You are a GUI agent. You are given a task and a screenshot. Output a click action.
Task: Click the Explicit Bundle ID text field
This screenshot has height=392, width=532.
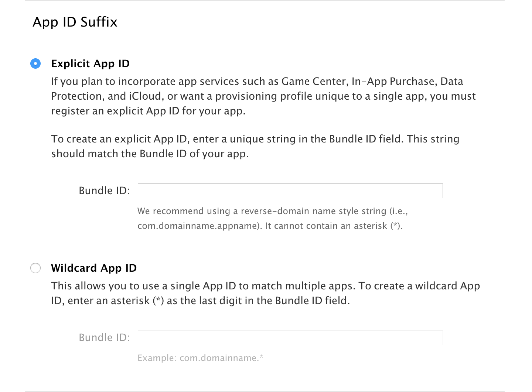tap(290, 191)
